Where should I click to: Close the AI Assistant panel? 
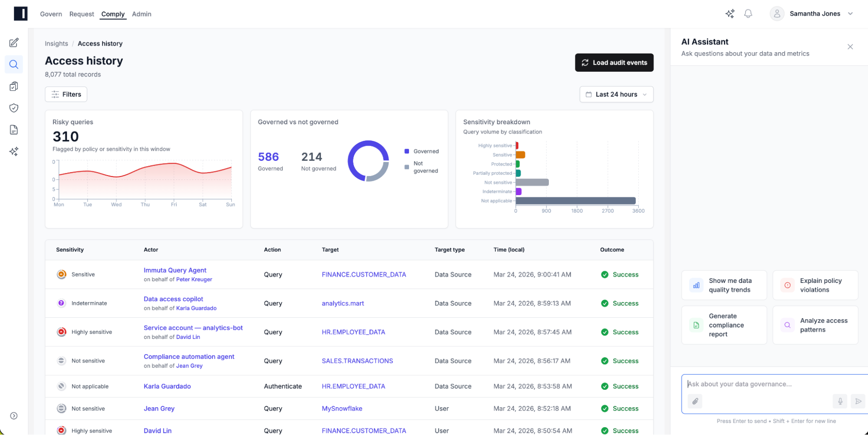click(850, 47)
